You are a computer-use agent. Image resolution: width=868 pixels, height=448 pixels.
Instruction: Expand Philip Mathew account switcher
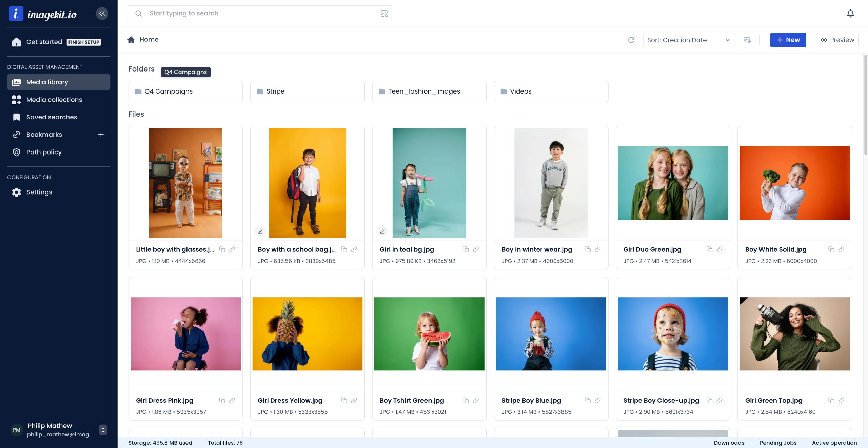[x=103, y=430]
